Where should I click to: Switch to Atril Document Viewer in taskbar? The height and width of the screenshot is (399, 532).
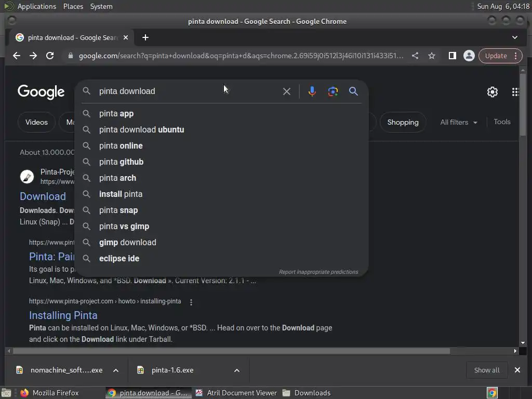pyautogui.click(x=236, y=393)
